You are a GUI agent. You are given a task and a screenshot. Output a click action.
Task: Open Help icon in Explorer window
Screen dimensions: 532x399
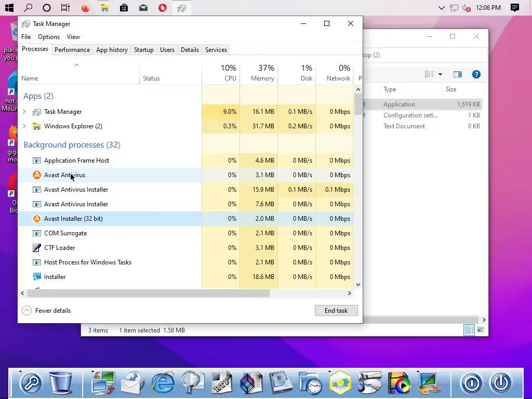click(476, 74)
